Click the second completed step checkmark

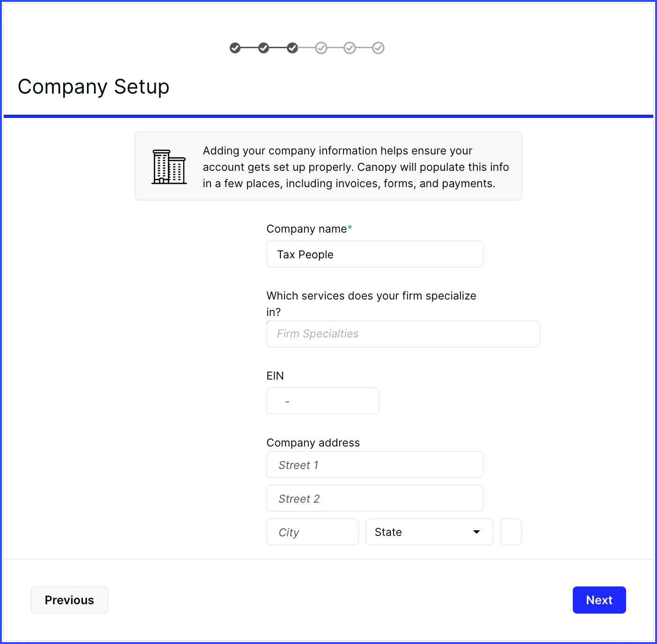[264, 48]
